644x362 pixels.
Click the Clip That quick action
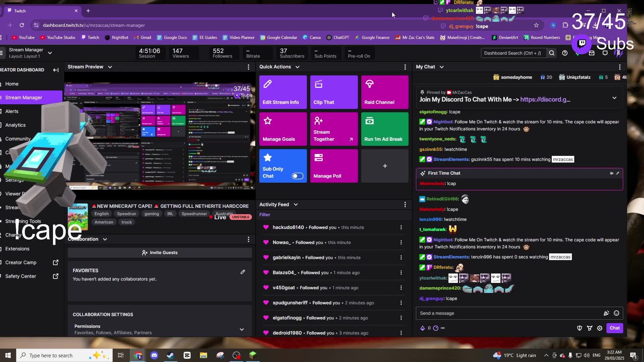click(334, 92)
